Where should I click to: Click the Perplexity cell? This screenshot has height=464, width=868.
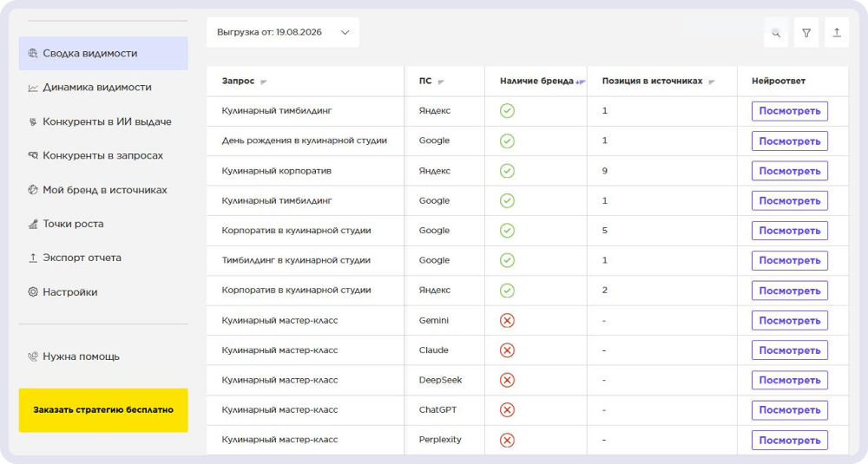click(440, 440)
